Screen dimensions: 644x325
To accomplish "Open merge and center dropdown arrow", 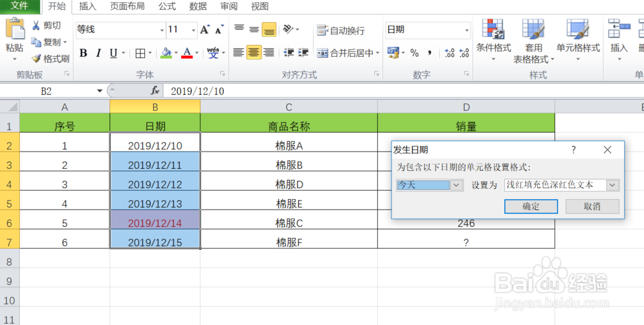I will coord(377,53).
